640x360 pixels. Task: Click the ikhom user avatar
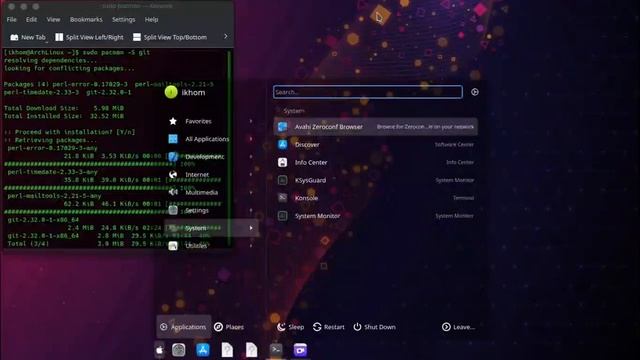(x=171, y=92)
